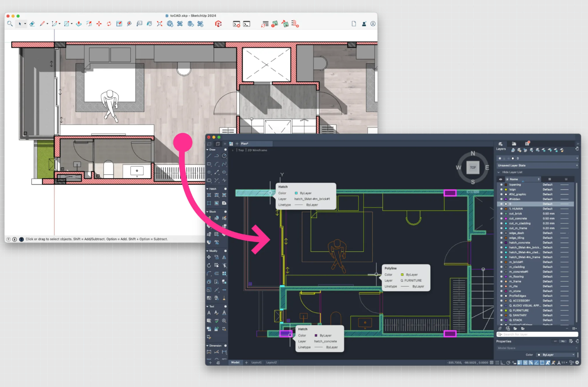Open the Unsaved Layer State dropdown
Viewport: 588px width, 387px height.
point(537,166)
